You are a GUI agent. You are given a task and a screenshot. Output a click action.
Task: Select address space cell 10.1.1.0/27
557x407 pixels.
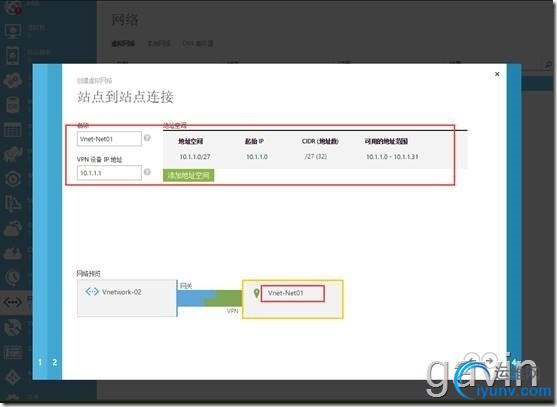[195, 157]
